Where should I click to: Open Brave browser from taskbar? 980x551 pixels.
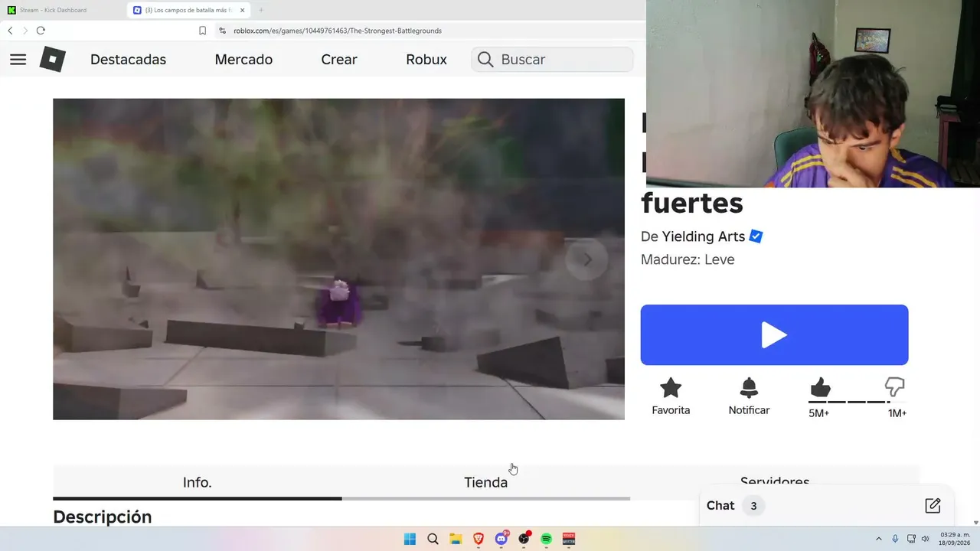(x=479, y=539)
